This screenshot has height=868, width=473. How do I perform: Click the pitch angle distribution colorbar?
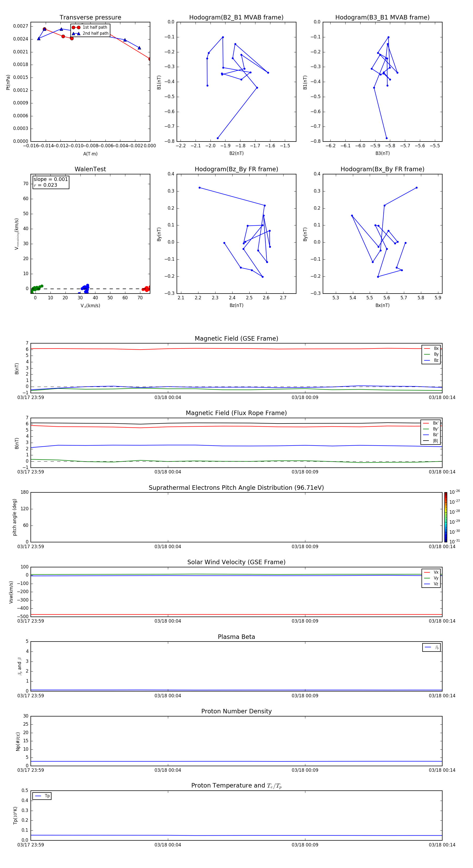(445, 517)
